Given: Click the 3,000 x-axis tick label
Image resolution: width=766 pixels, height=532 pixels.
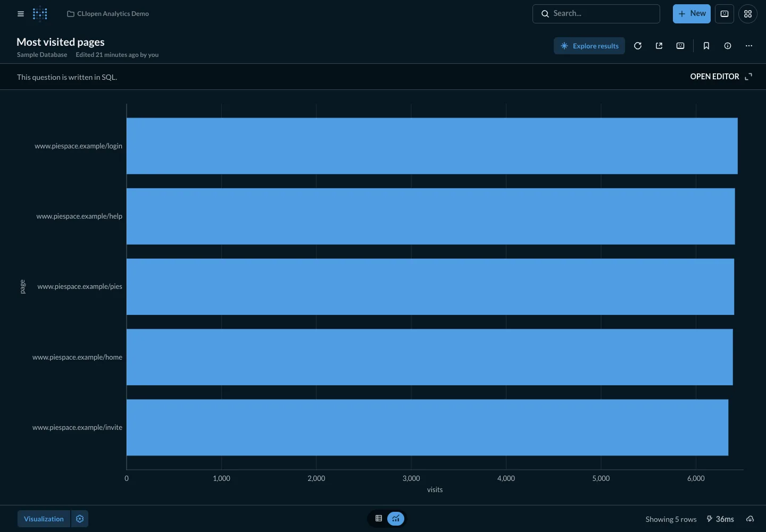Looking at the screenshot, I should [411, 478].
